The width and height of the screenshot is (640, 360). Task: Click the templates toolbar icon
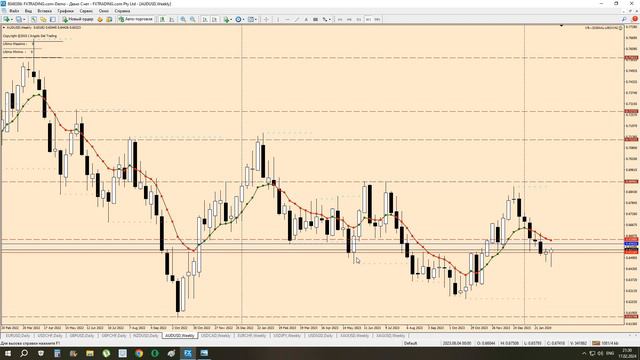[251, 19]
